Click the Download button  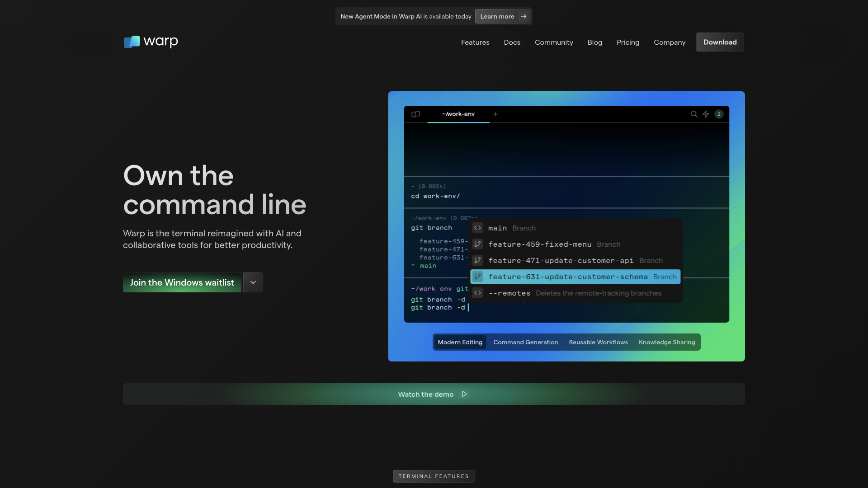click(720, 42)
